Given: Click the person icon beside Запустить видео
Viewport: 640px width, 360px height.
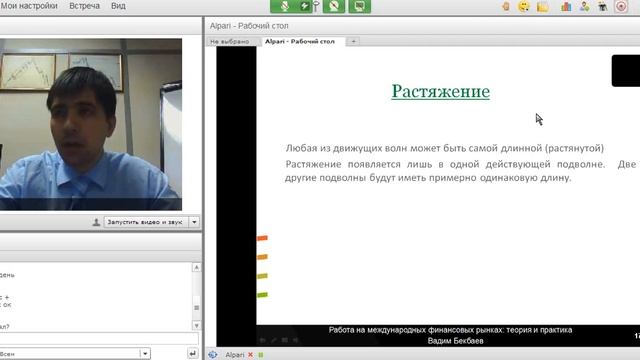Looking at the screenshot, I should (x=96, y=222).
